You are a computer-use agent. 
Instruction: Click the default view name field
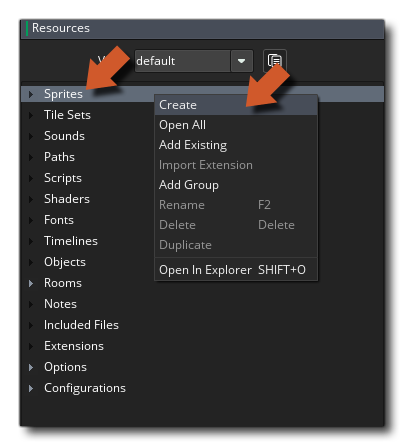click(182, 61)
